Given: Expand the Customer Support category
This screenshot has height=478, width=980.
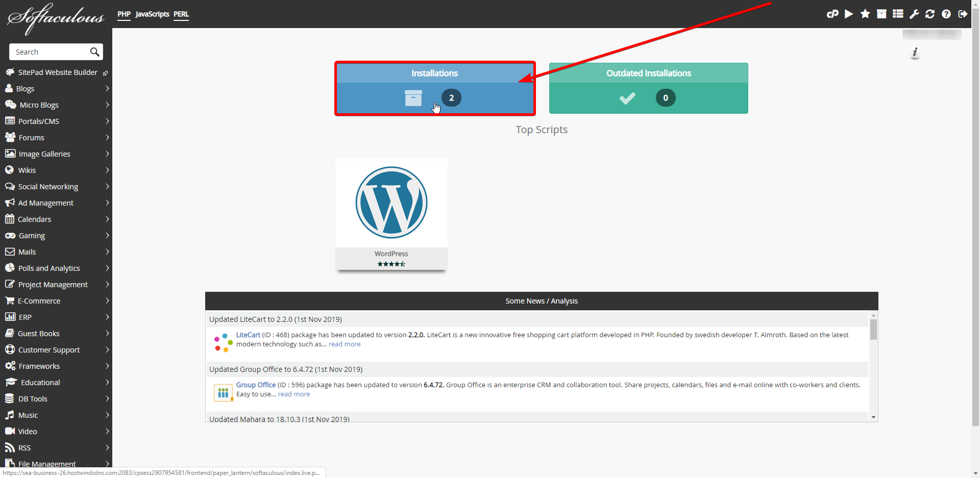Looking at the screenshot, I should (107, 349).
